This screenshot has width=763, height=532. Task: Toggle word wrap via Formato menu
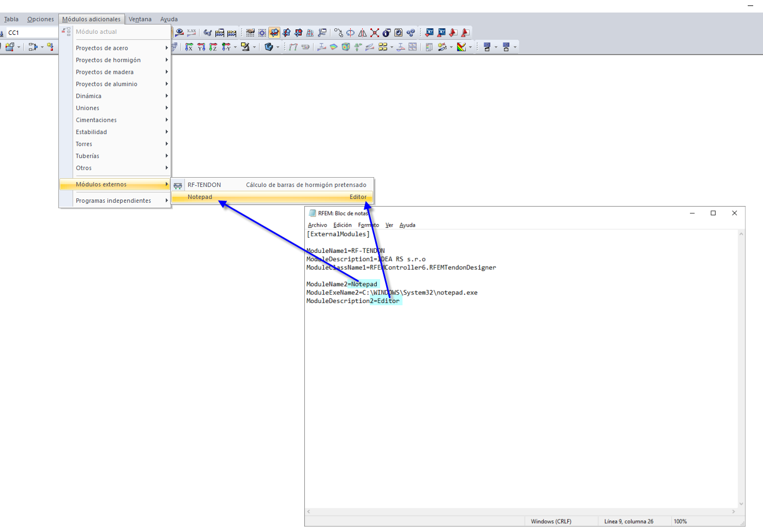click(368, 225)
